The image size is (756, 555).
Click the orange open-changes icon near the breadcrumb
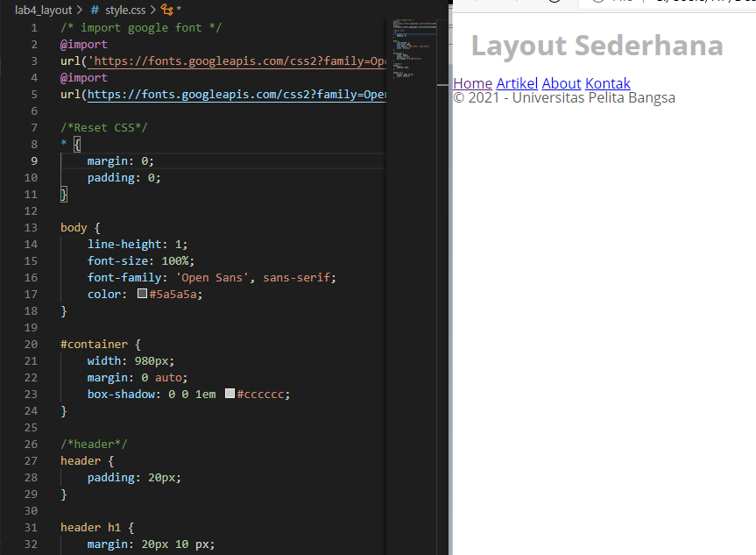(168, 9)
